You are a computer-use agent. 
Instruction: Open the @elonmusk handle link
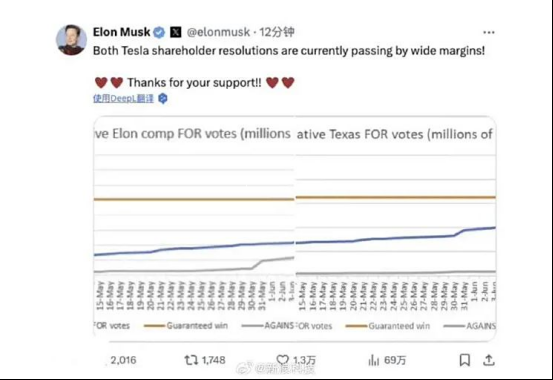(218, 32)
